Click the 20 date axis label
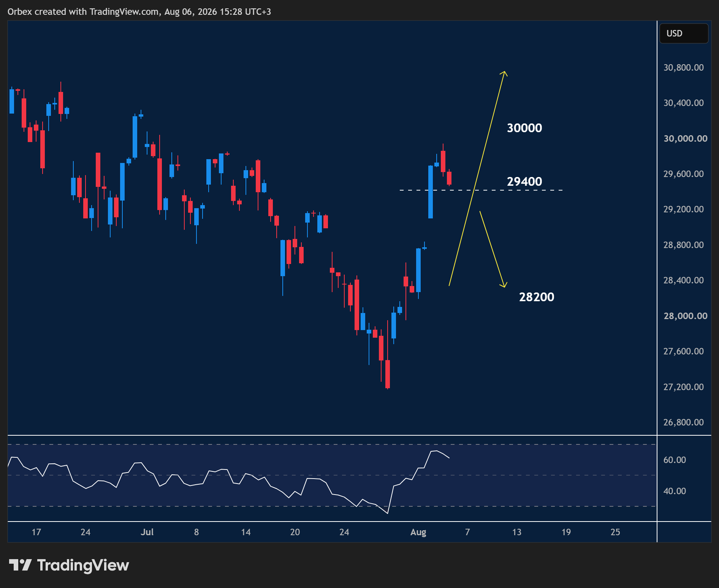This screenshot has height=588, width=719. 295,532
